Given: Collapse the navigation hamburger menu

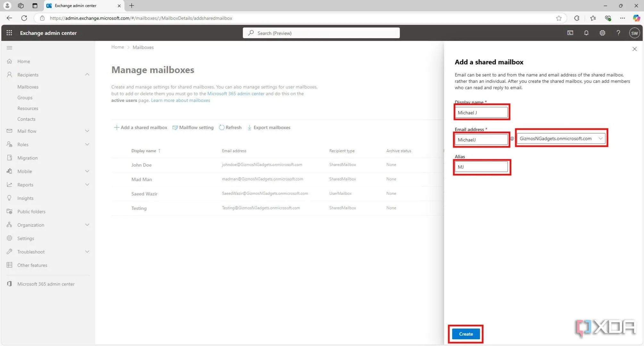Looking at the screenshot, I should 9,48.
